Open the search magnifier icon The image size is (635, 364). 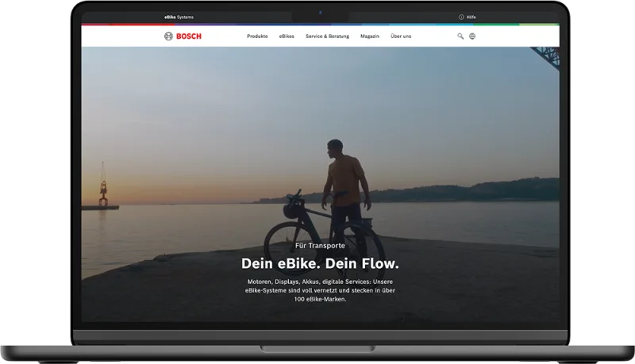[460, 36]
